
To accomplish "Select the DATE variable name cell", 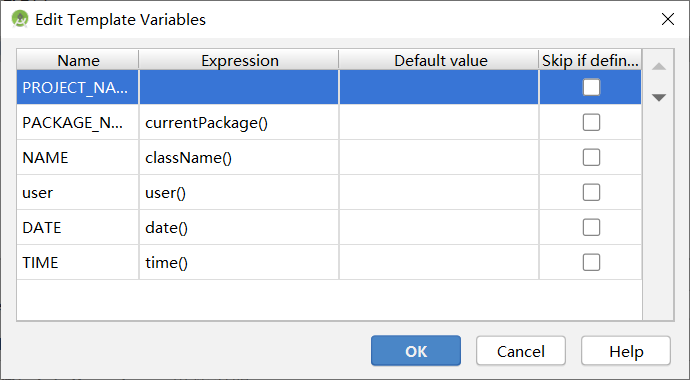I will point(78,227).
